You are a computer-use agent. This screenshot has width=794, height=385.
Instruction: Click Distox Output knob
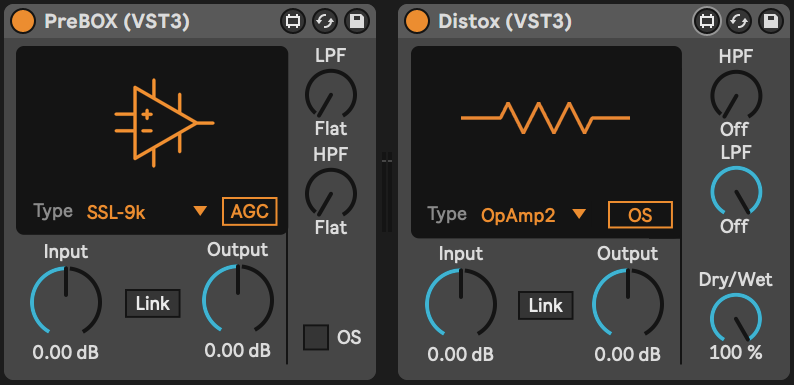(628, 303)
